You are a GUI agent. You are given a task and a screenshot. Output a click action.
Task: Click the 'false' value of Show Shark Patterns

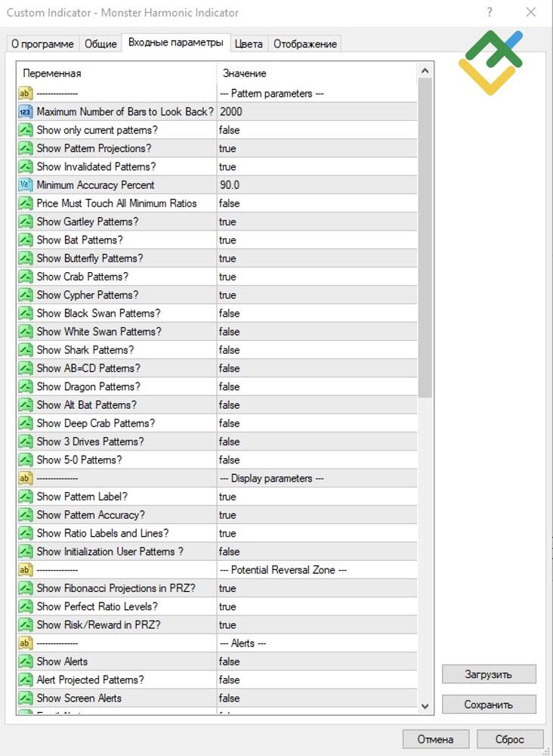coord(230,350)
